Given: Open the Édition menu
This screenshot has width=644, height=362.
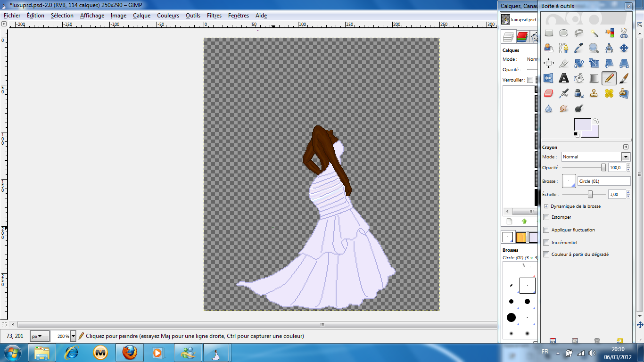Looking at the screenshot, I should 35,16.
